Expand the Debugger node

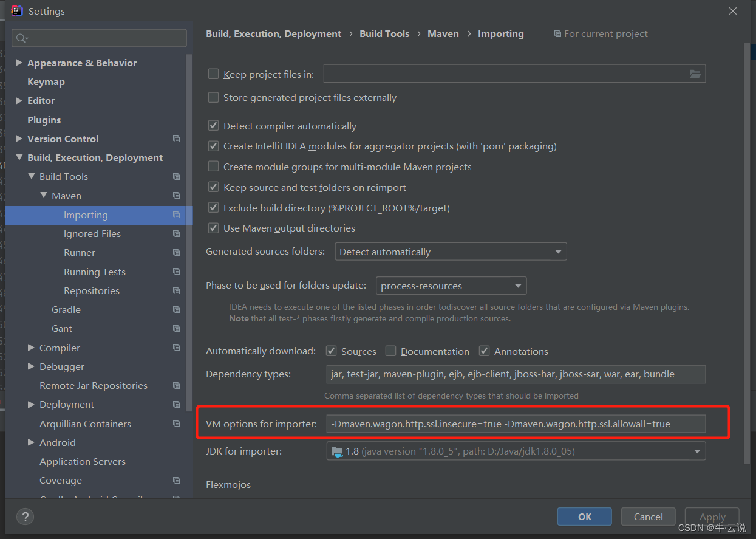click(31, 367)
